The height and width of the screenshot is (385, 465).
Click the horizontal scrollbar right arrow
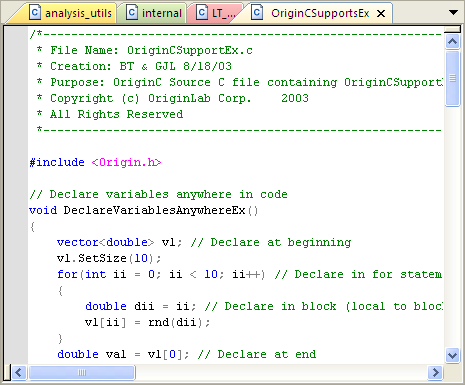coord(435,372)
